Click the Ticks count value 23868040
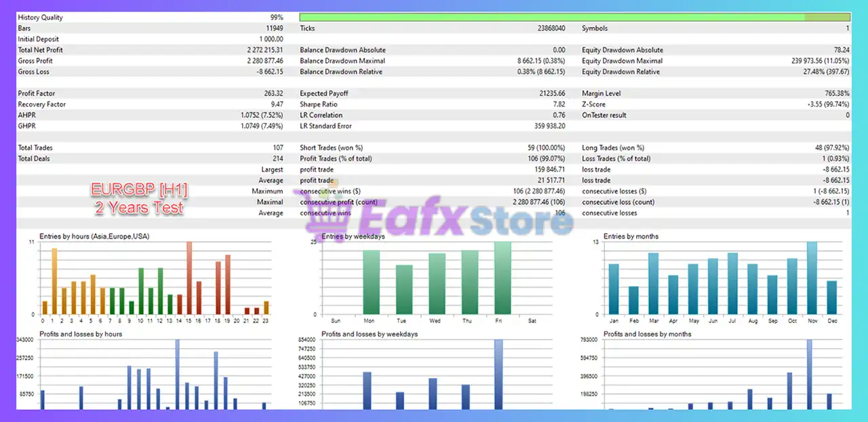 (x=553, y=28)
